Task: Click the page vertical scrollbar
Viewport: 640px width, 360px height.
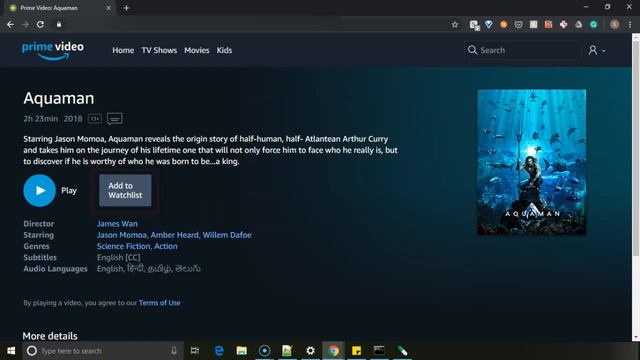Action: coord(636,149)
